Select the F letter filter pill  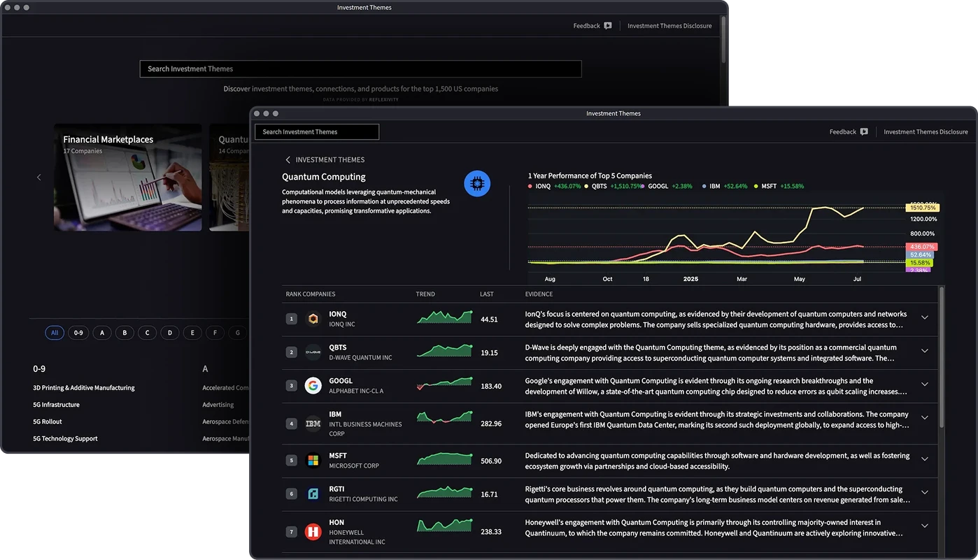point(215,333)
